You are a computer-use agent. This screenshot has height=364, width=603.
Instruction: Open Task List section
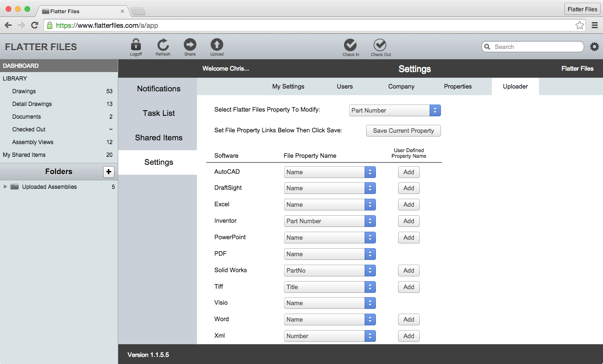[x=158, y=113]
